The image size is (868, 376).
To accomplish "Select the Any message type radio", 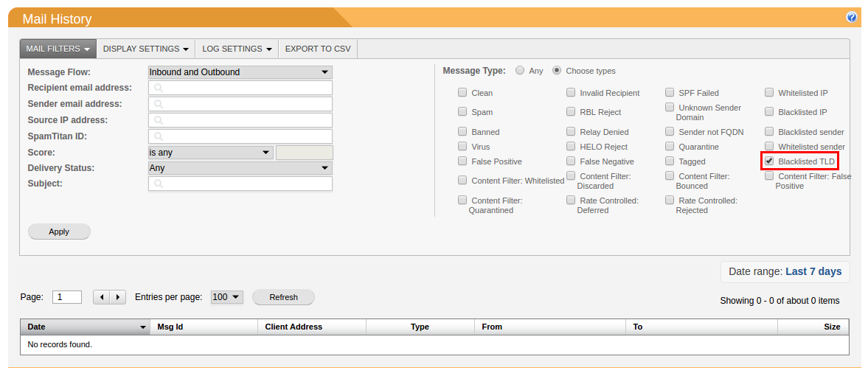I will click(520, 71).
